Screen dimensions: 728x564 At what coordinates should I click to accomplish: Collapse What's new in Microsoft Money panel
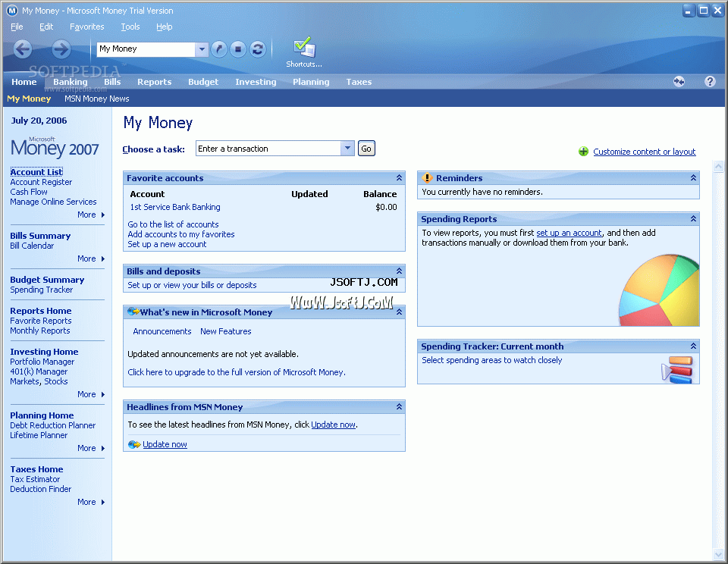coord(399,312)
